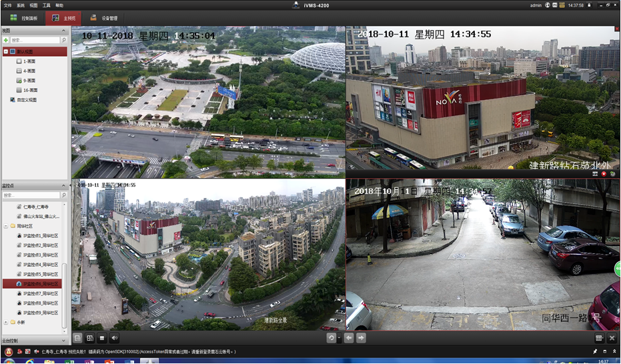The height and width of the screenshot is (364, 621).
Task: Click the save view icon
Action: pos(77,338)
